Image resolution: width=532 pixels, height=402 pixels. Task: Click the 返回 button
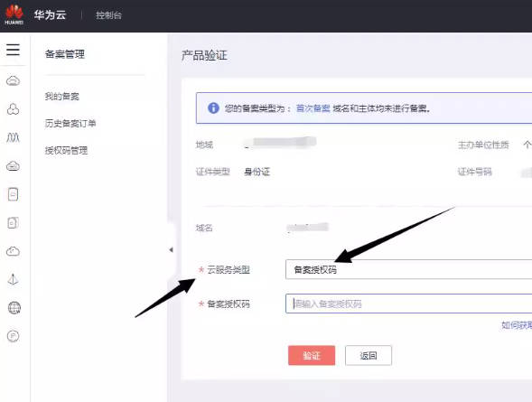point(369,355)
